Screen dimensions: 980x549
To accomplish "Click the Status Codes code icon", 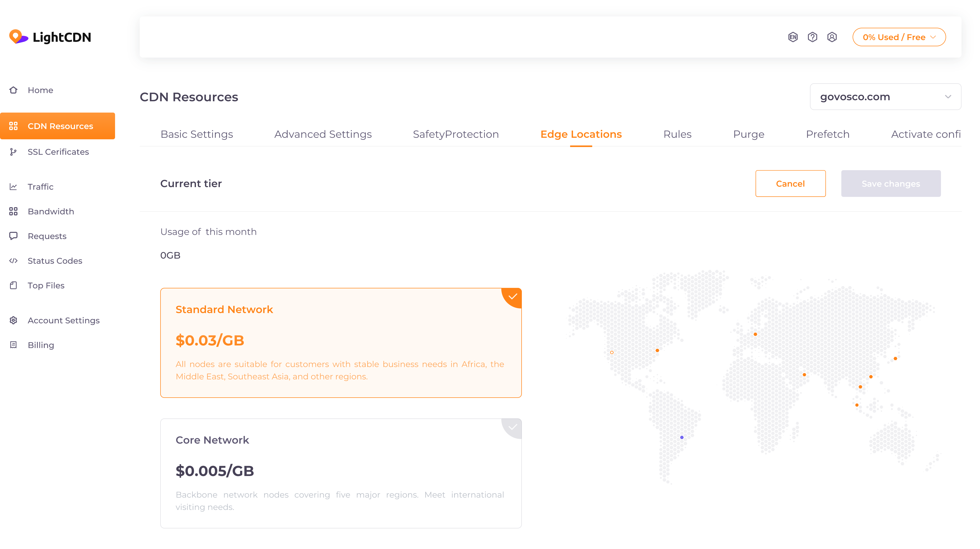I will tap(13, 261).
